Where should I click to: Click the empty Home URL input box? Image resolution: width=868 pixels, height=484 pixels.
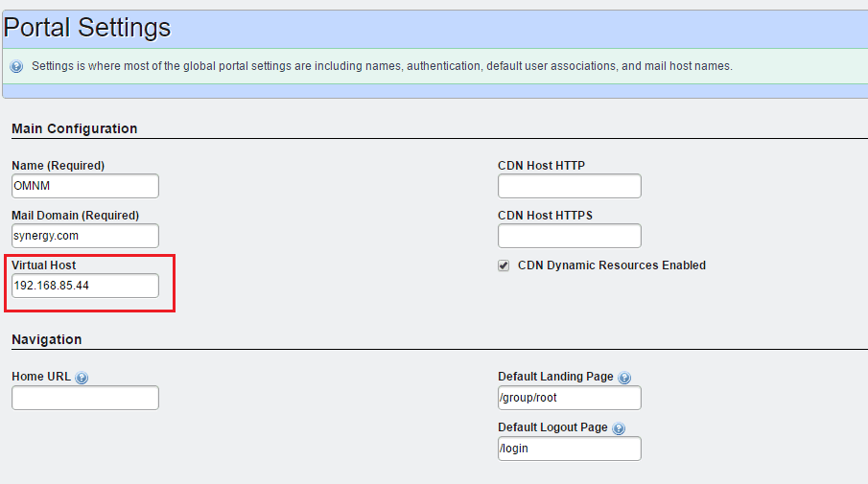85,398
